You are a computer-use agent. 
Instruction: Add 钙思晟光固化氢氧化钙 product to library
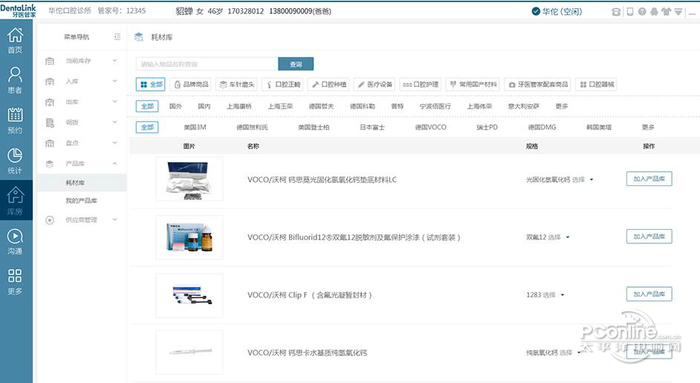(x=649, y=179)
